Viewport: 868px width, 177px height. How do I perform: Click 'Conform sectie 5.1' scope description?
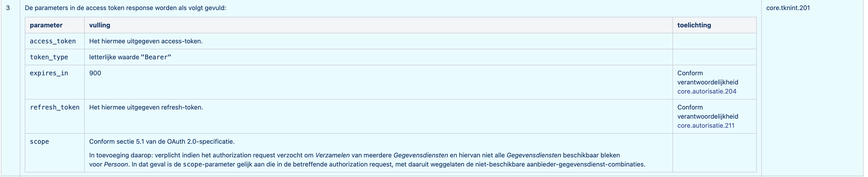(x=162, y=142)
